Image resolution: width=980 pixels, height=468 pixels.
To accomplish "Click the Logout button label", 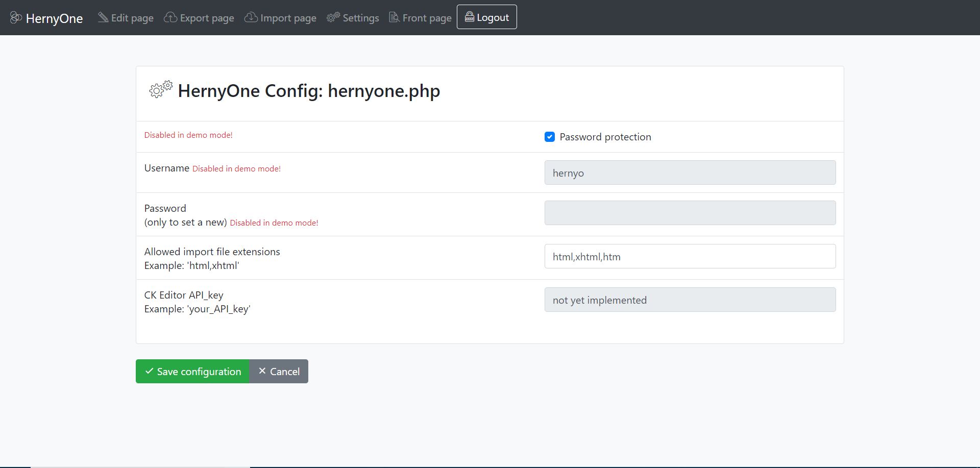I will [493, 17].
